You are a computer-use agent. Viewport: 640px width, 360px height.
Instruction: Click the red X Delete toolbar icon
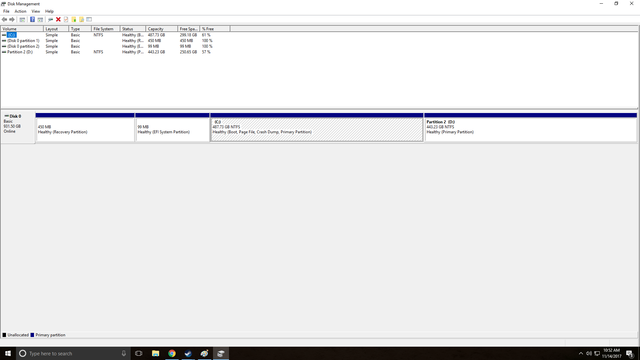point(58,20)
